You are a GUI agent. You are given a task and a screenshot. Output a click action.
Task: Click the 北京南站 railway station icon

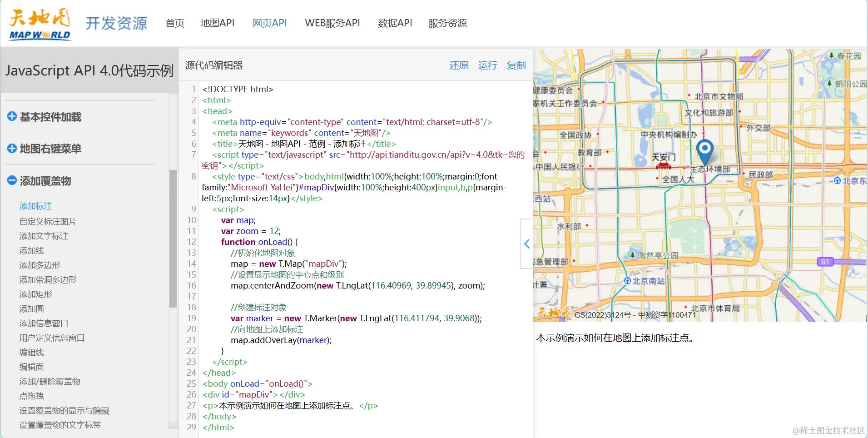[627, 281]
